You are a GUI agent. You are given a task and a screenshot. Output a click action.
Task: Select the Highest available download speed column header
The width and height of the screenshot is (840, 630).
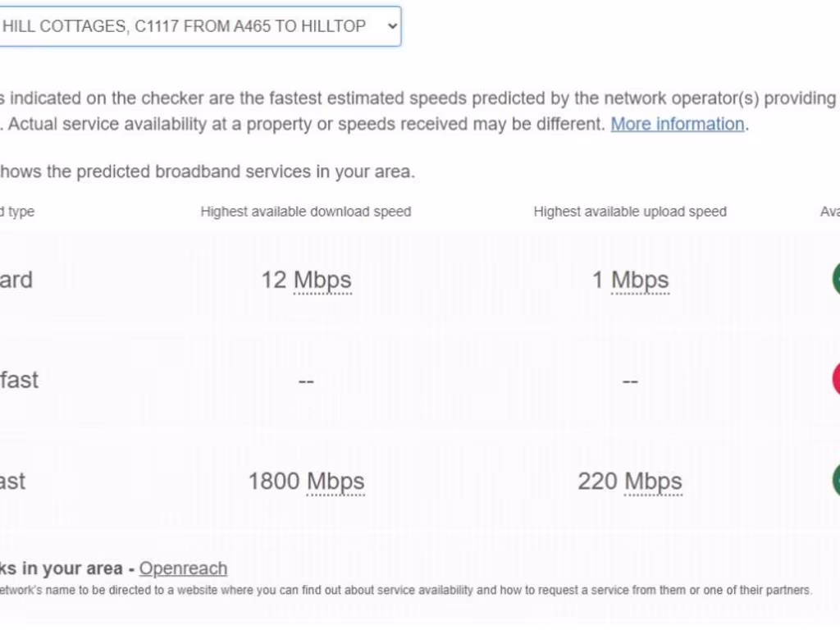(306, 212)
